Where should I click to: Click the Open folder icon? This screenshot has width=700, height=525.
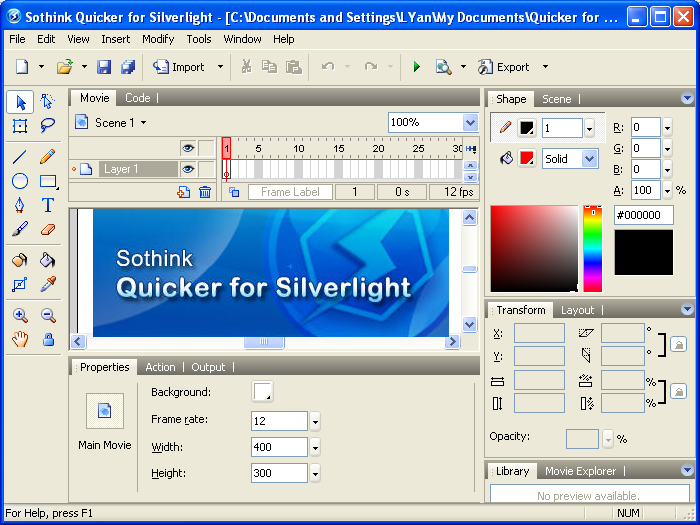[65, 67]
